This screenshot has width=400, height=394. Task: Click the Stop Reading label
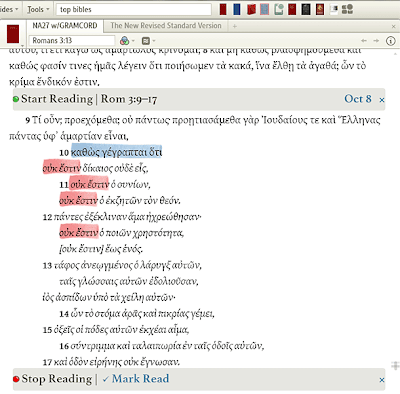[x=57, y=379]
